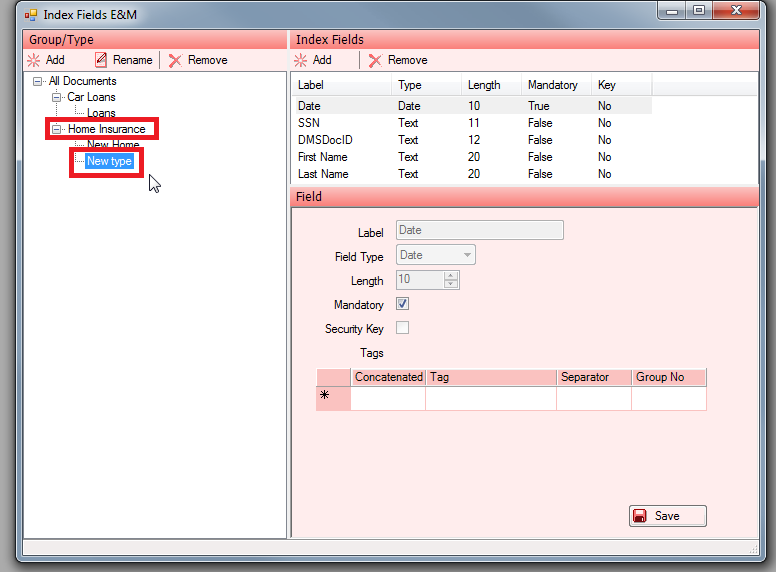Toggle the Mandatory checkbox

coord(403,304)
